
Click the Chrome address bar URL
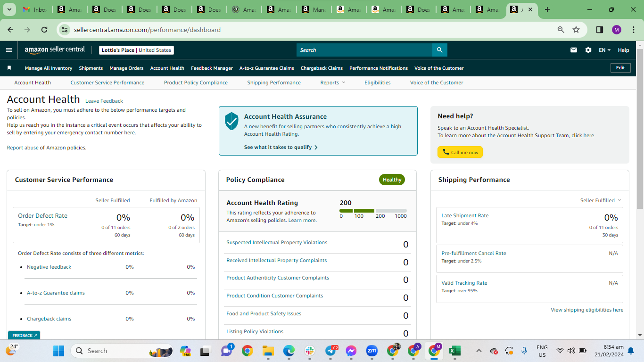(x=147, y=30)
